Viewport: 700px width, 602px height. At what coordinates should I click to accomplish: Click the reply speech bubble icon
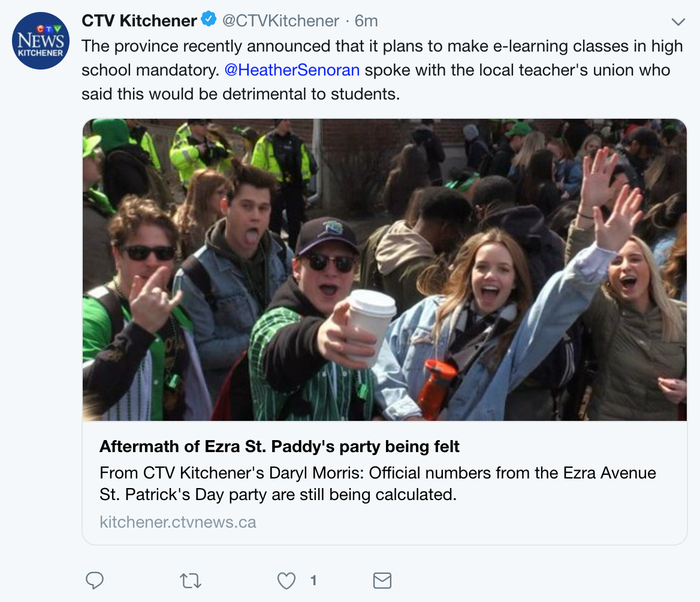[x=95, y=580]
